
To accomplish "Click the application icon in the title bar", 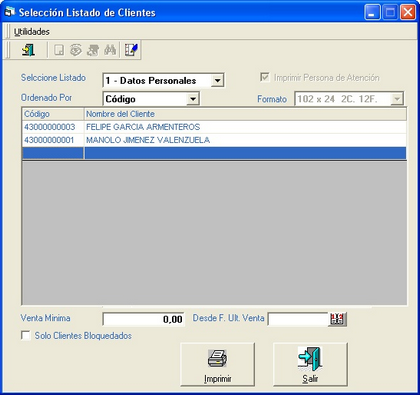I will coord(10,12).
